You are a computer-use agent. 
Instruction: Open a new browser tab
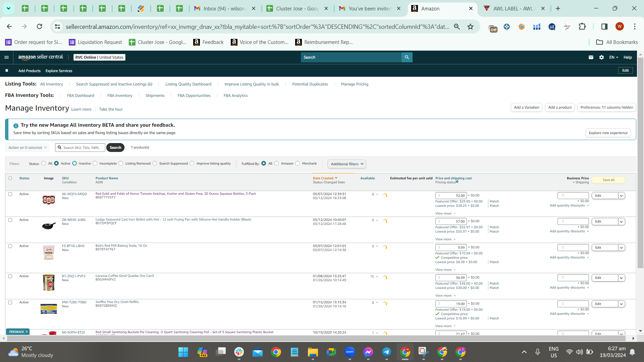click(558, 9)
